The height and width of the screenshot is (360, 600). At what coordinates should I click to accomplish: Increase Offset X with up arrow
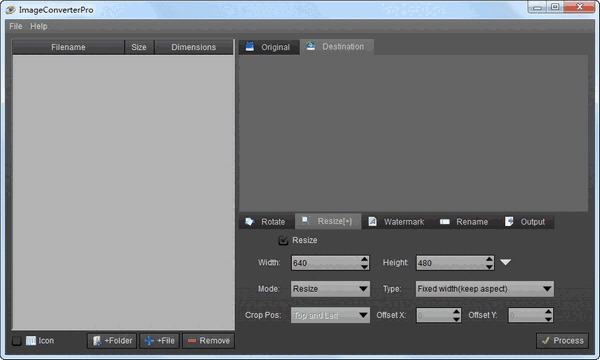click(x=456, y=312)
